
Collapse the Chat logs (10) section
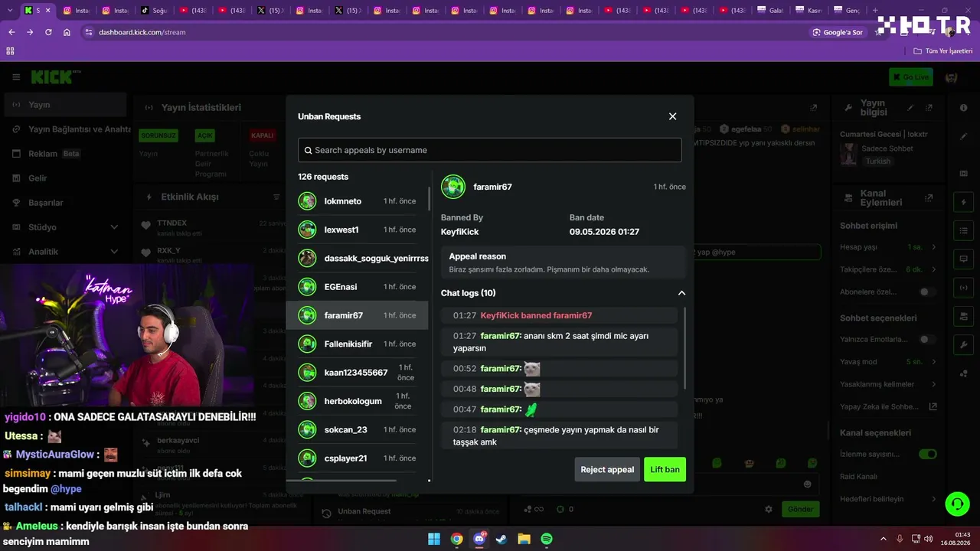tap(681, 293)
